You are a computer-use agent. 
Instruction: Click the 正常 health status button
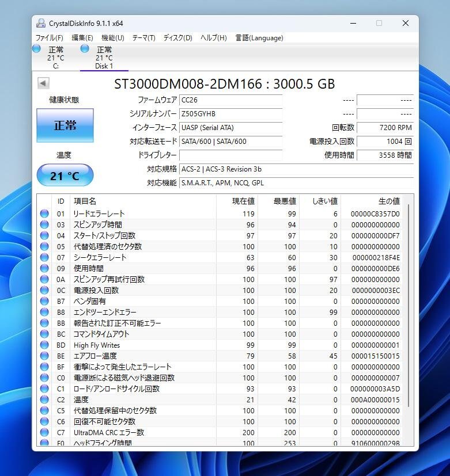pos(65,125)
